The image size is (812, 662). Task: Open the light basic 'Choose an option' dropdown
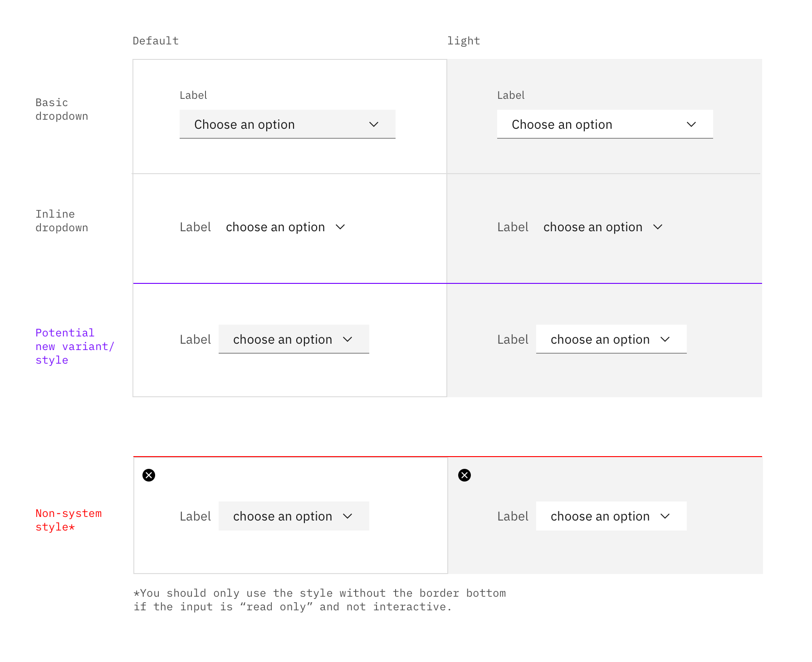click(604, 124)
